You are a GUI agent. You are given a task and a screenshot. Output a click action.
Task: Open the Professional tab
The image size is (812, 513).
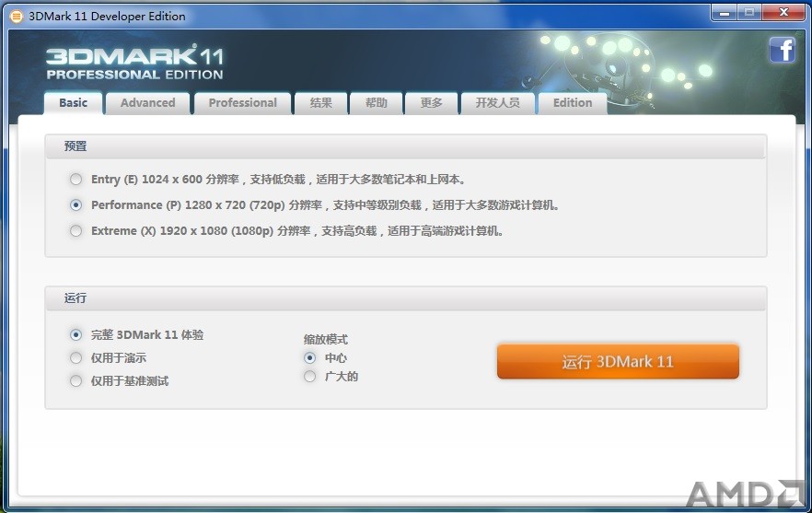[242, 103]
